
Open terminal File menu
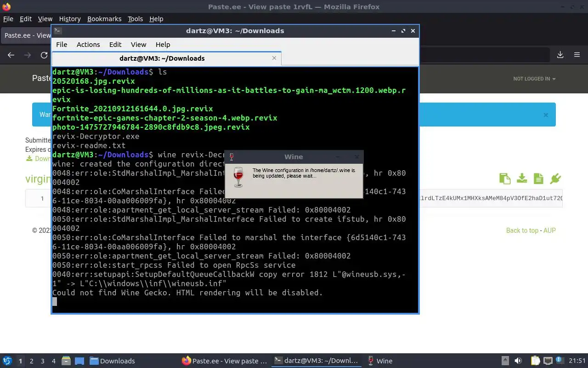point(62,44)
